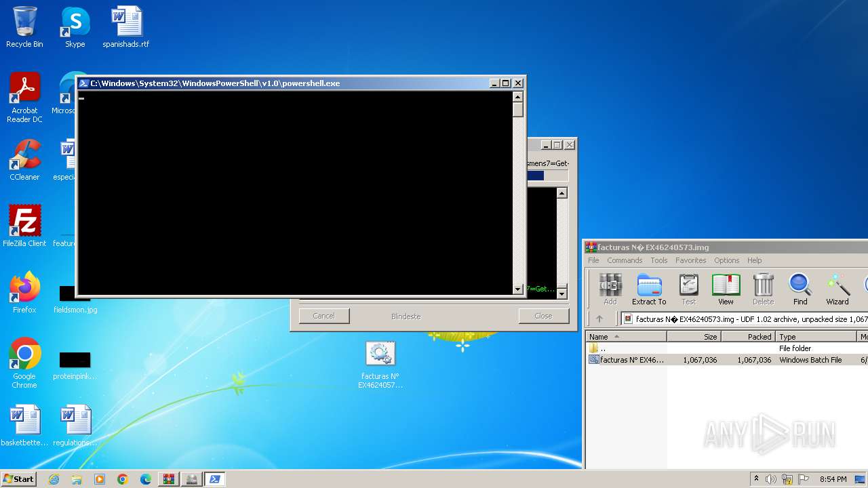Open the View book icon in WinRAR
The height and width of the screenshot is (488, 868).
pos(726,289)
